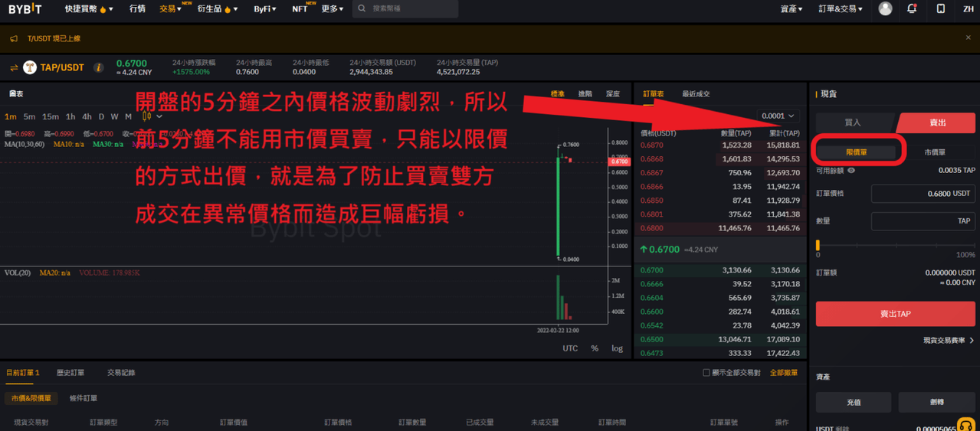Click the Bybit logo
Screen dimensions: 980x431
[25, 9]
